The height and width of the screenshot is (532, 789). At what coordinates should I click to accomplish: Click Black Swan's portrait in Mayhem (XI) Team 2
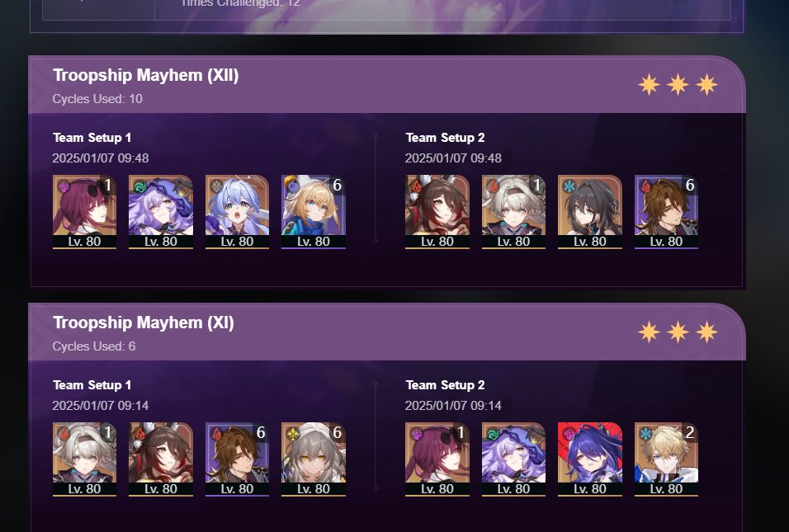tap(513, 459)
